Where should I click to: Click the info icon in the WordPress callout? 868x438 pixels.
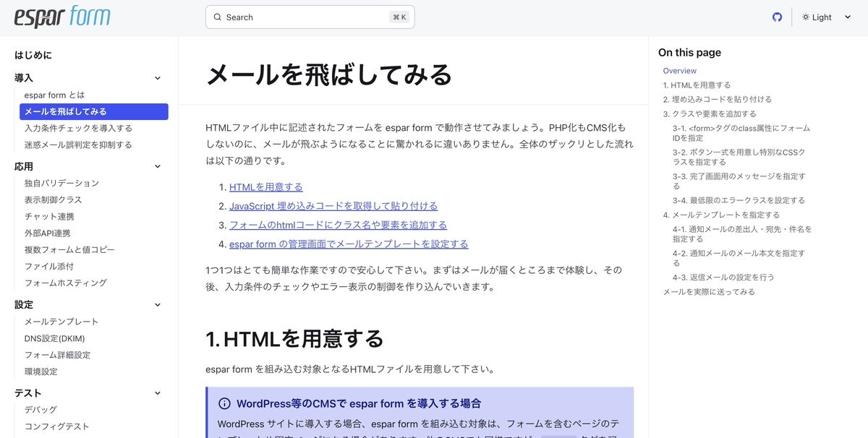coord(224,403)
